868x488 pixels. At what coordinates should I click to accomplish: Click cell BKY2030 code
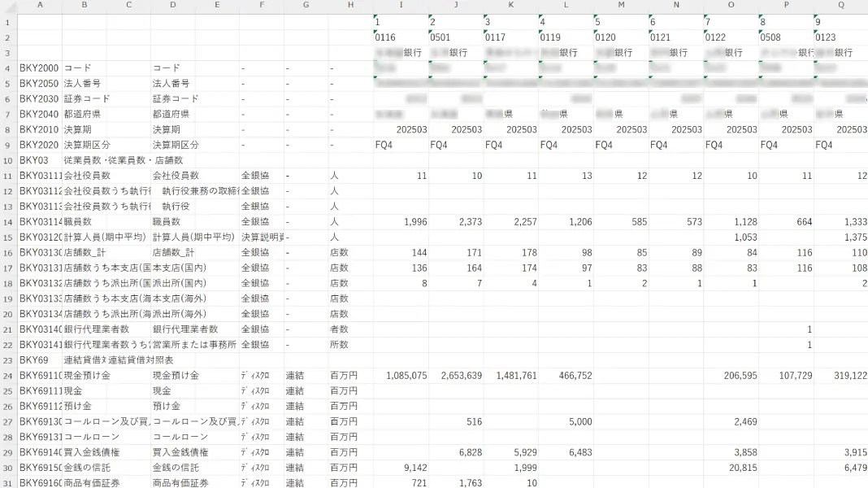tap(39, 99)
